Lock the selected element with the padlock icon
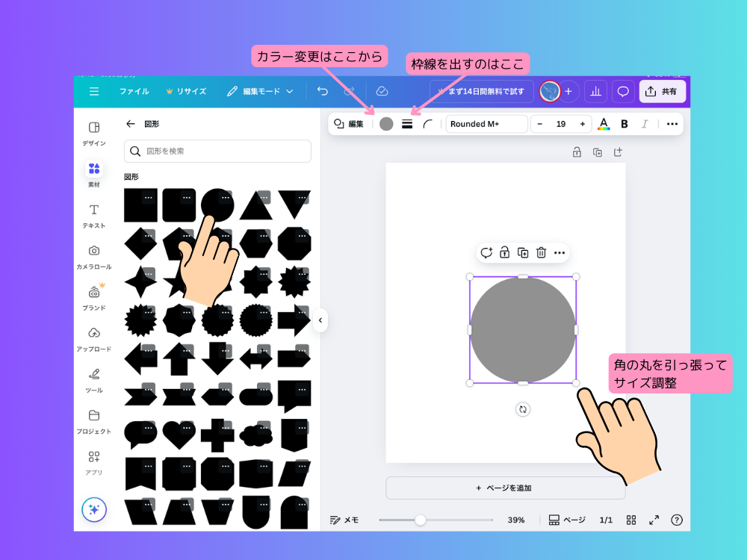The width and height of the screenshot is (747, 560). pyautogui.click(x=504, y=252)
